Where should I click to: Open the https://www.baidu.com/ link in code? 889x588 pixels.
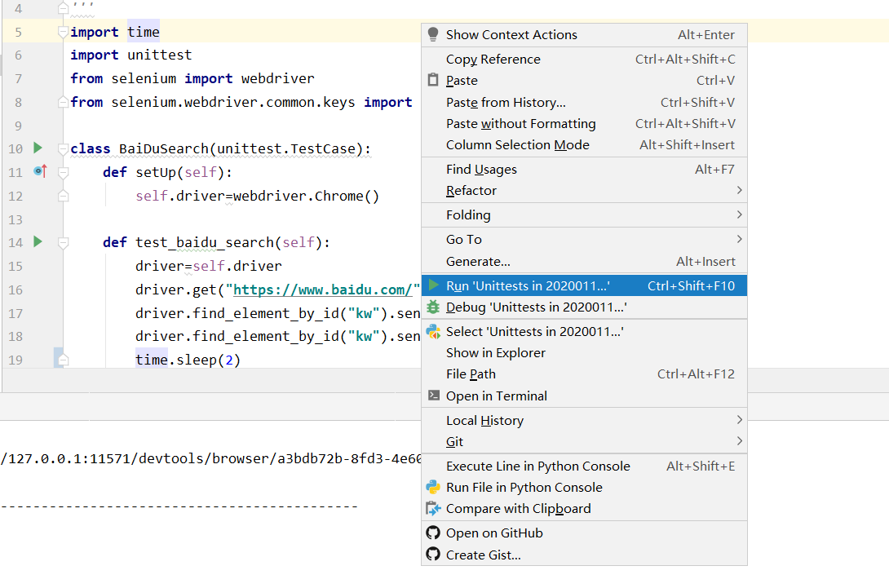(322, 290)
